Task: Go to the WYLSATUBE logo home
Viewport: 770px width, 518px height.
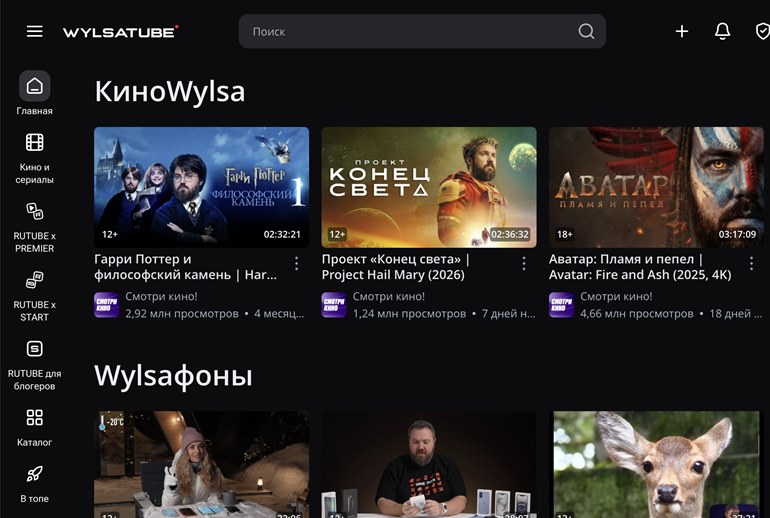Action: pos(121,32)
